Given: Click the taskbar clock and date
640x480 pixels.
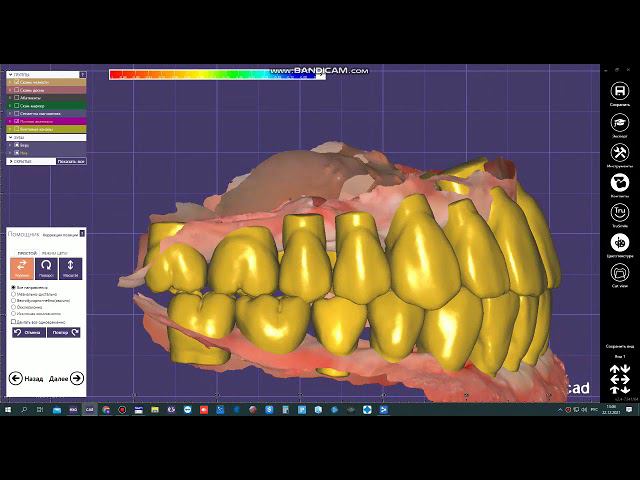Looking at the screenshot, I should (611, 409).
